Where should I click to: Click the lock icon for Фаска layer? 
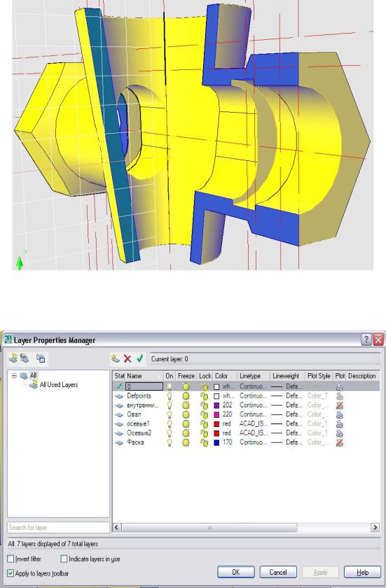tap(204, 442)
